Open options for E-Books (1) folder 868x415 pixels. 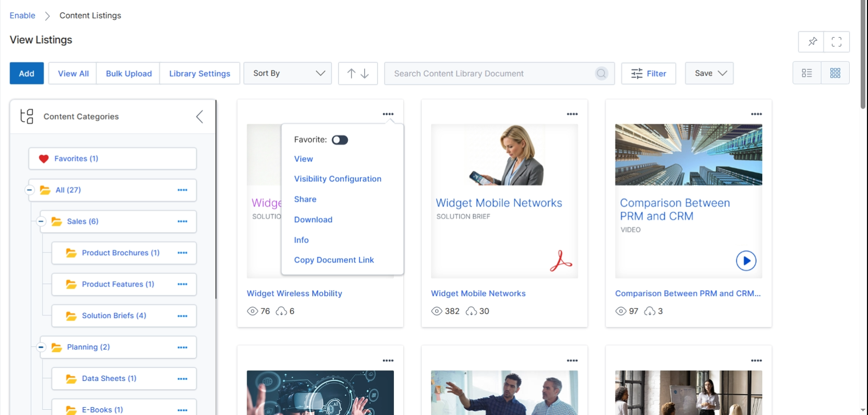[182, 410]
